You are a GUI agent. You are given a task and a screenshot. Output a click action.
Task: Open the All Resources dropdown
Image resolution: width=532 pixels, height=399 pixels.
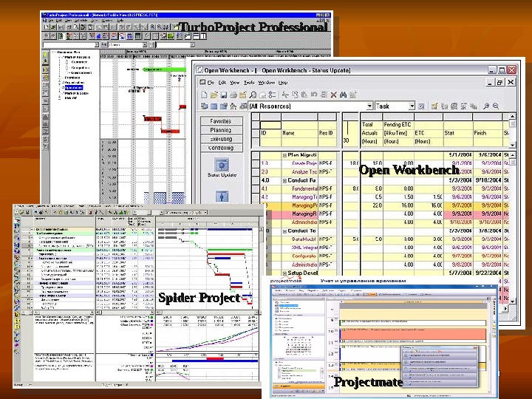[x=370, y=106]
